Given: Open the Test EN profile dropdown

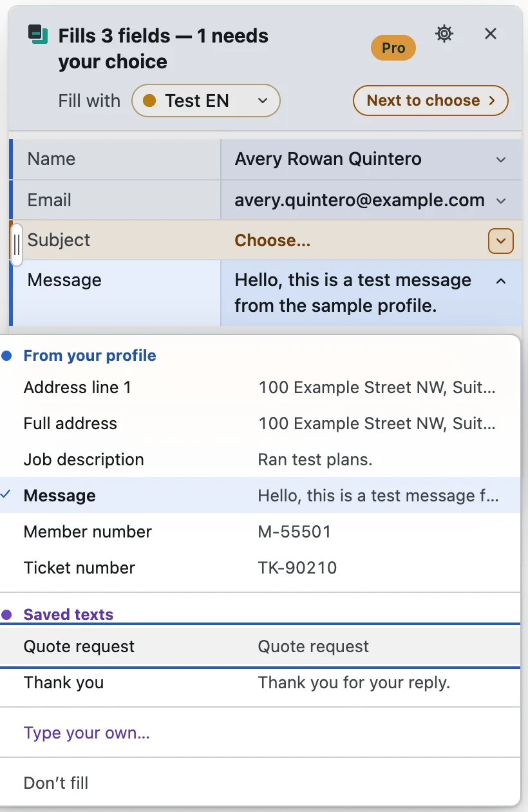Looking at the screenshot, I should [x=206, y=101].
